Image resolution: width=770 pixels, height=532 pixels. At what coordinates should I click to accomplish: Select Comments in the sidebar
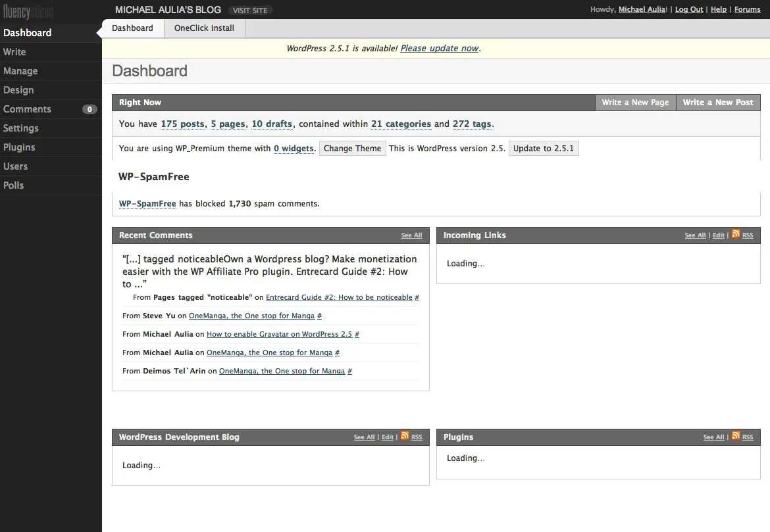click(x=27, y=109)
